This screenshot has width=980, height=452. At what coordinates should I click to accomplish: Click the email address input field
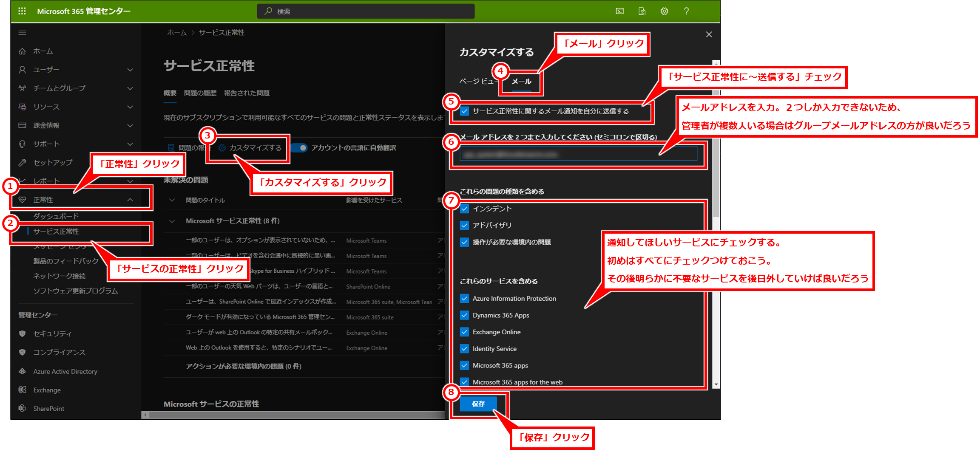[578, 154]
